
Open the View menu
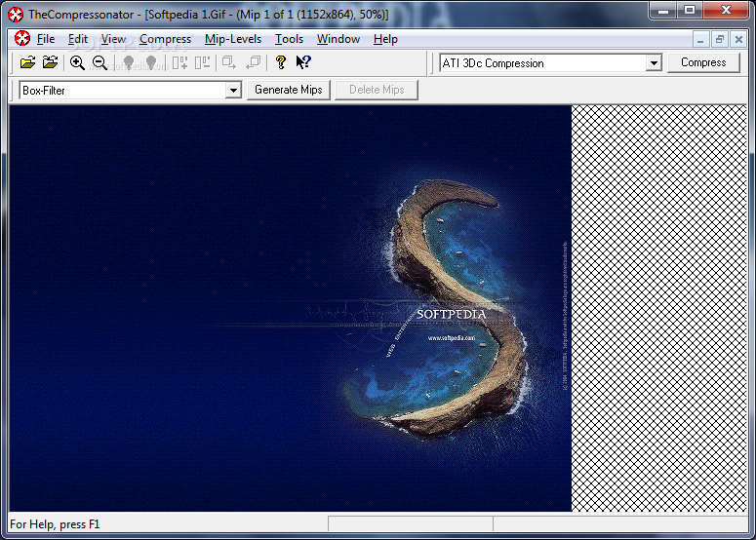pyautogui.click(x=113, y=39)
